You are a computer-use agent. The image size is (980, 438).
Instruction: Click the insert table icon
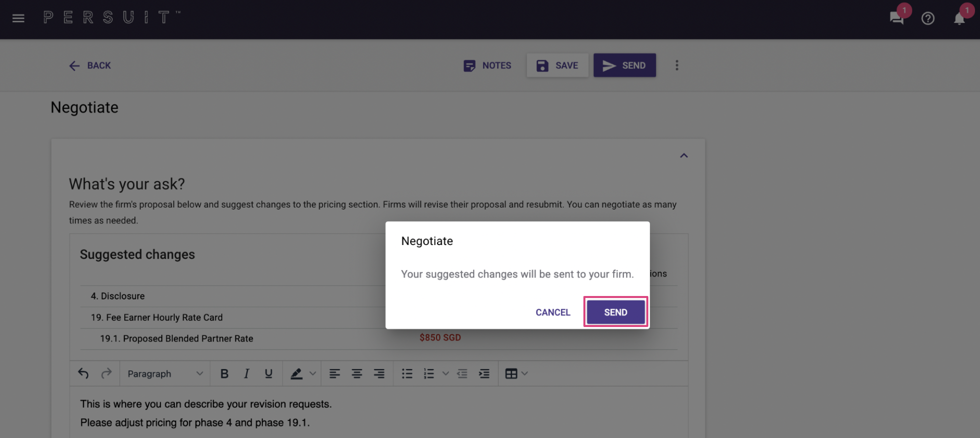(511, 373)
